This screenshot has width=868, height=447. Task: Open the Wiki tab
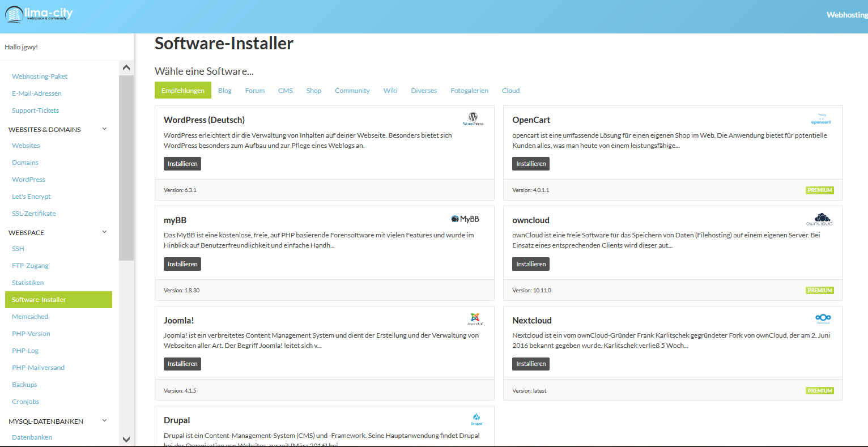[390, 91]
